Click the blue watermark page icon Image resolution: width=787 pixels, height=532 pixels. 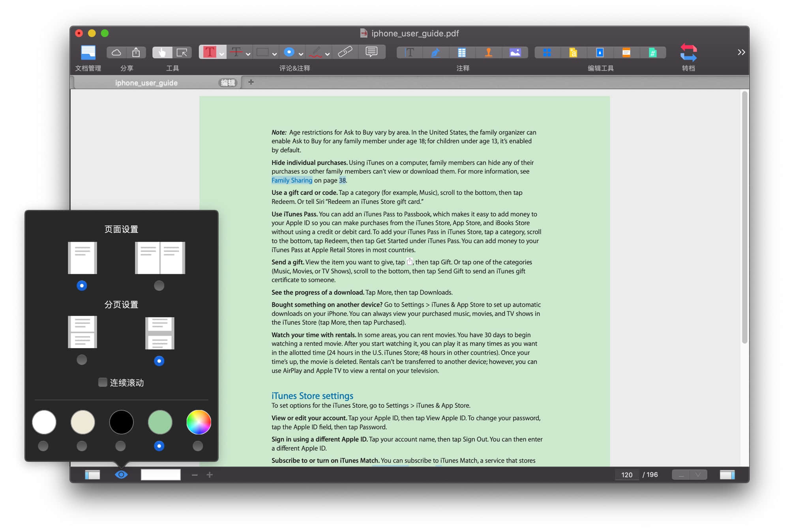pos(600,52)
